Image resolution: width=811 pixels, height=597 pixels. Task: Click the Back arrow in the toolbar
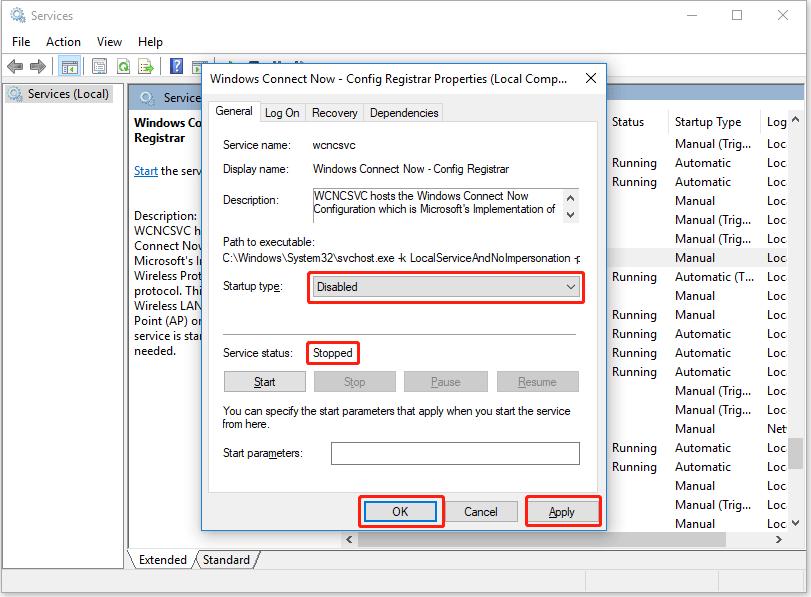[x=15, y=66]
